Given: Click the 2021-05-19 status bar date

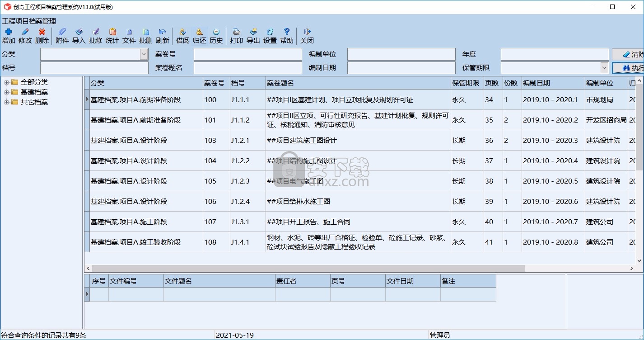Looking at the screenshot, I should 235,335.
